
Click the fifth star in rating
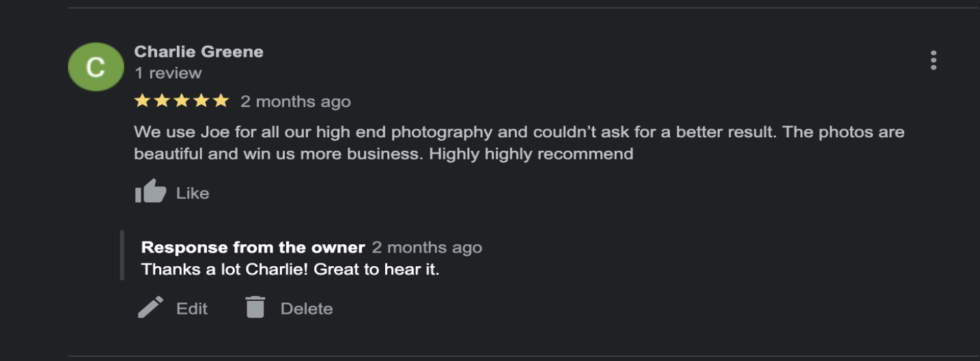(x=220, y=102)
